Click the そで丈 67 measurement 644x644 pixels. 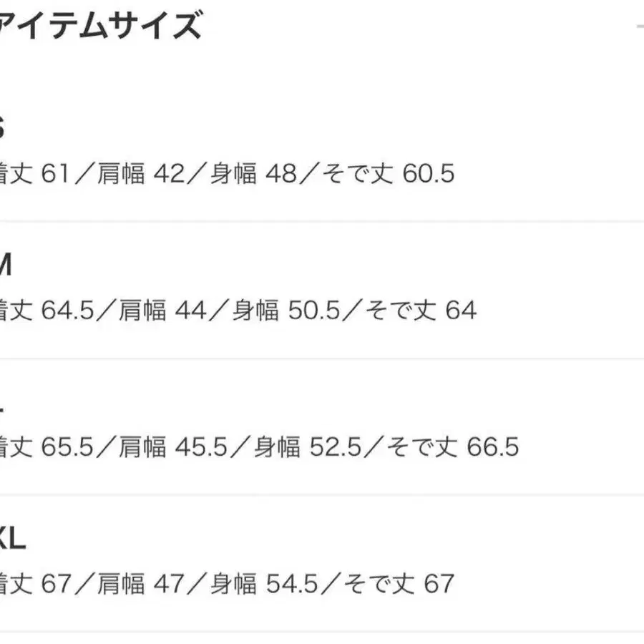(399, 584)
